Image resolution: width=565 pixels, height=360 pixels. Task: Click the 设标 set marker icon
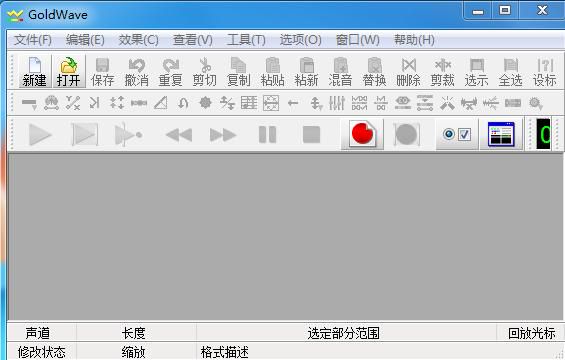[x=544, y=71]
